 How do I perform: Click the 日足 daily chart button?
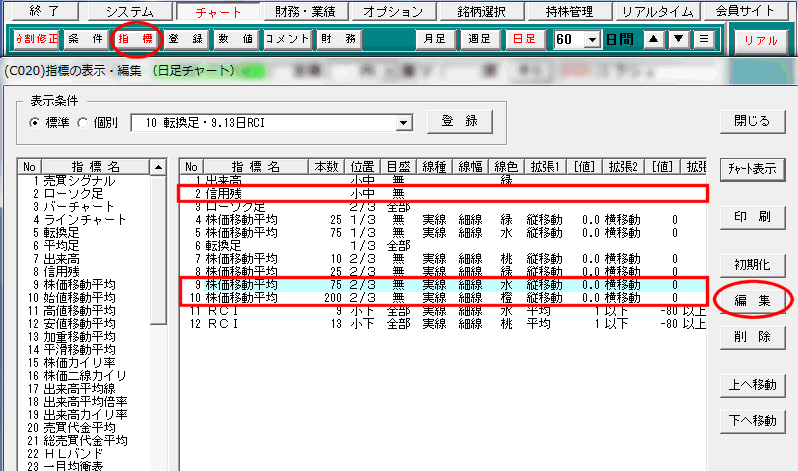point(523,40)
